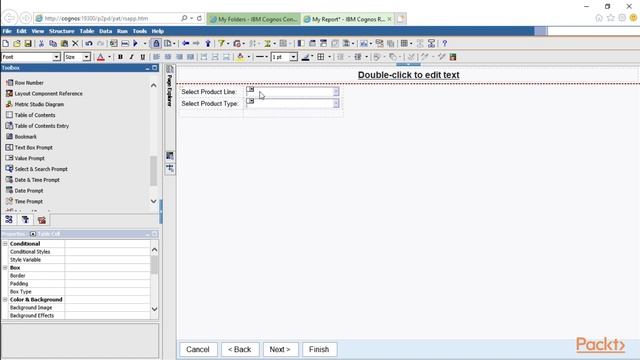
Task: Click the New report icon
Action: click(x=6, y=43)
